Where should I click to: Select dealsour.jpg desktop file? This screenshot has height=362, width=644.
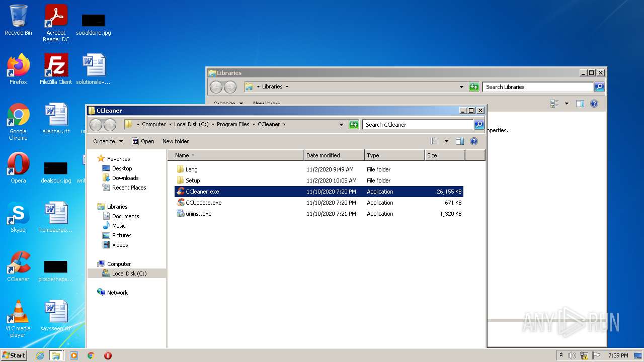pyautogui.click(x=56, y=172)
